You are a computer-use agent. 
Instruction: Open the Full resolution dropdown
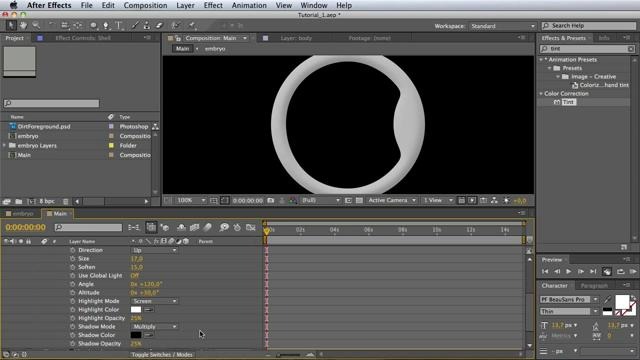pos(320,200)
